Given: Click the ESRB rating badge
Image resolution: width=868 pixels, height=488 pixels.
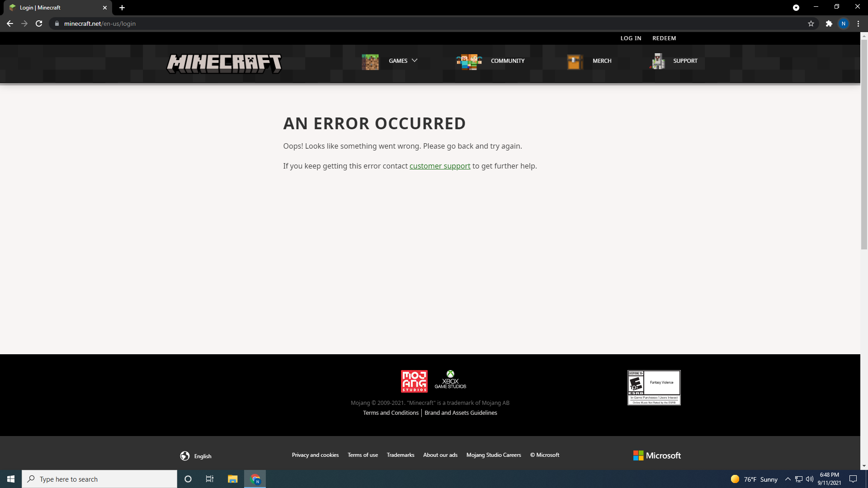Looking at the screenshot, I should [x=654, y=388].
